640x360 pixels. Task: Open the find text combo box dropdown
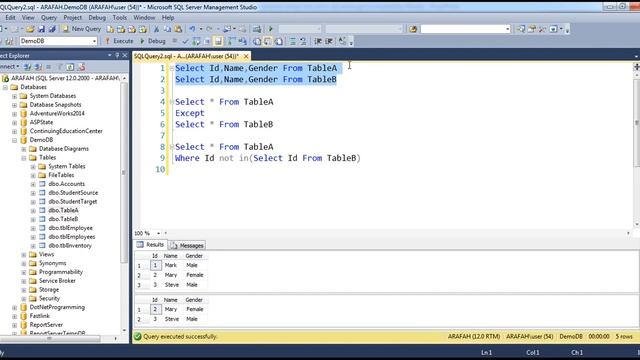pyautogui.click(x=507, y=29)
